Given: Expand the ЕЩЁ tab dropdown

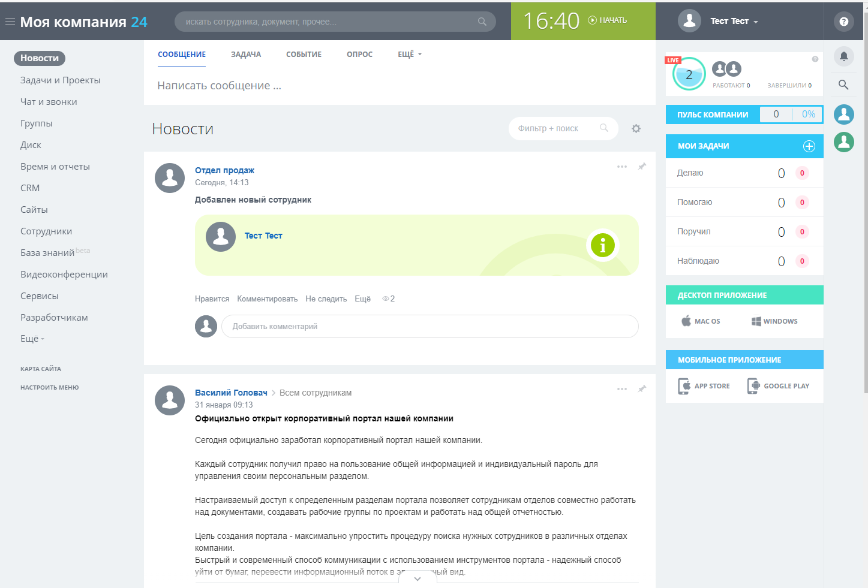Looking at the screenshot, I should click(410, 54).
